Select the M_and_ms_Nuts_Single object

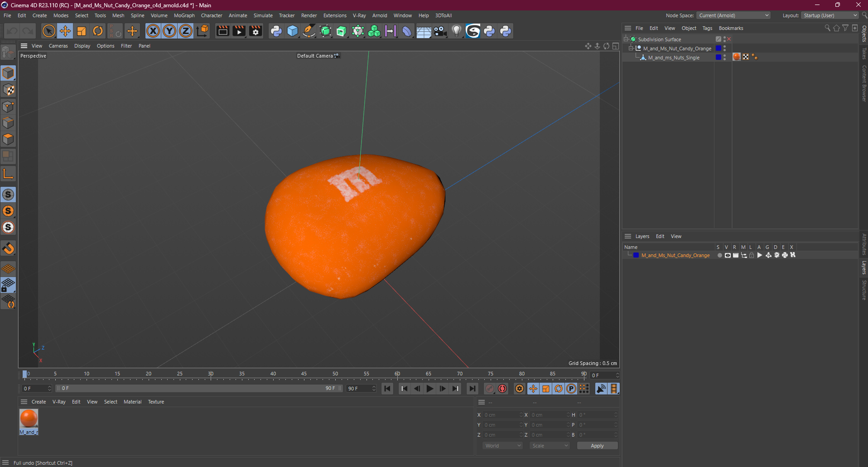pyautogui.click(x=674, y=58)
